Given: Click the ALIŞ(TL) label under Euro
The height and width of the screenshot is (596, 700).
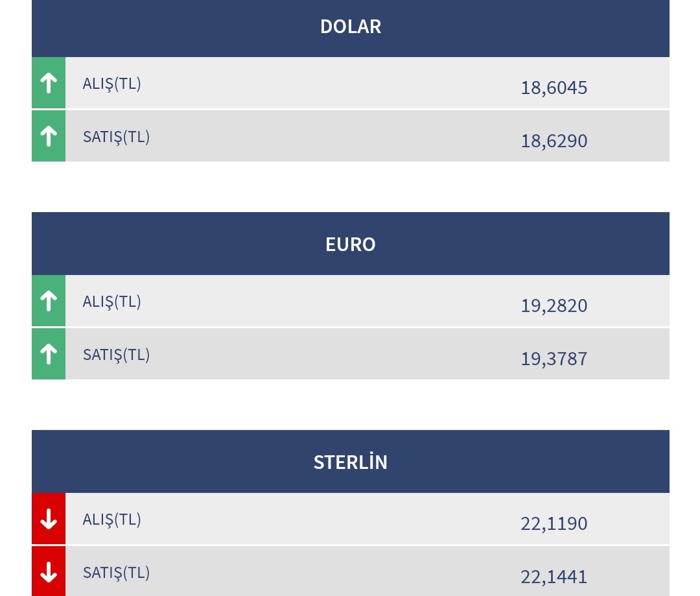Looking at the screenshot, I should pos(111,302).
